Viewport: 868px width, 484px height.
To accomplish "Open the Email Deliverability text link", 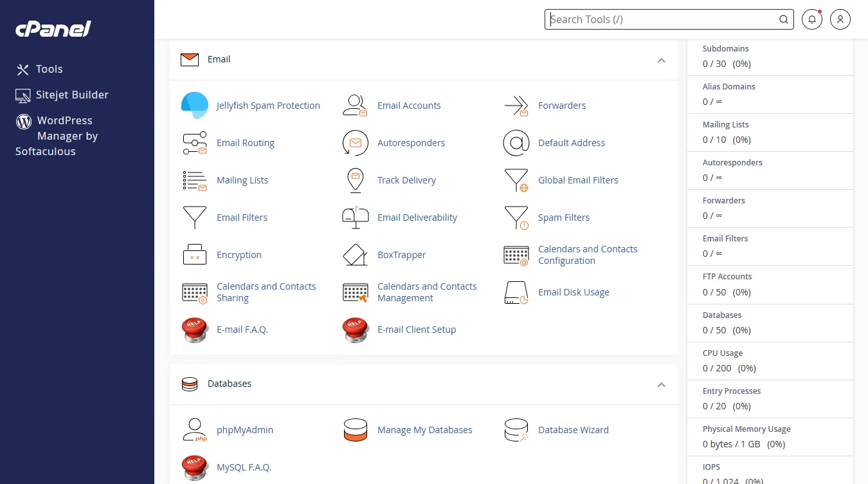I will [417, 218].
